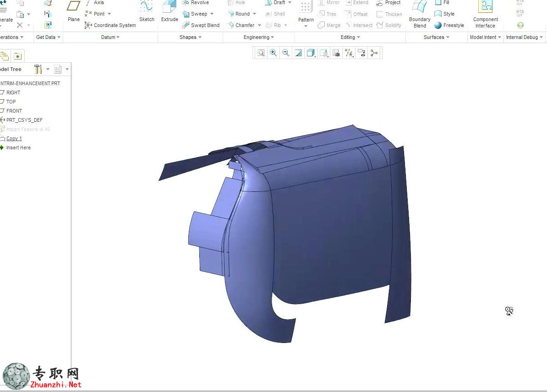Click the Refit view icon
547x392 pixels.
tap(261, 53)
